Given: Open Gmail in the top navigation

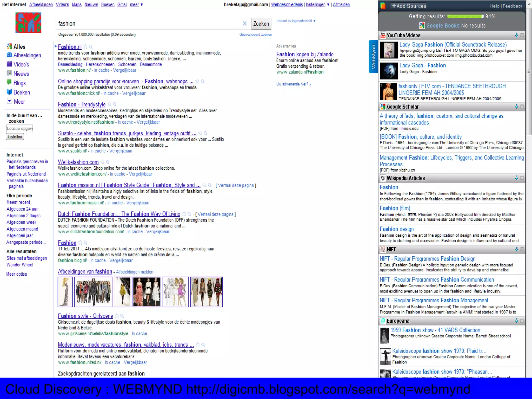Looking at the screenshot, I should pos(122,4).
